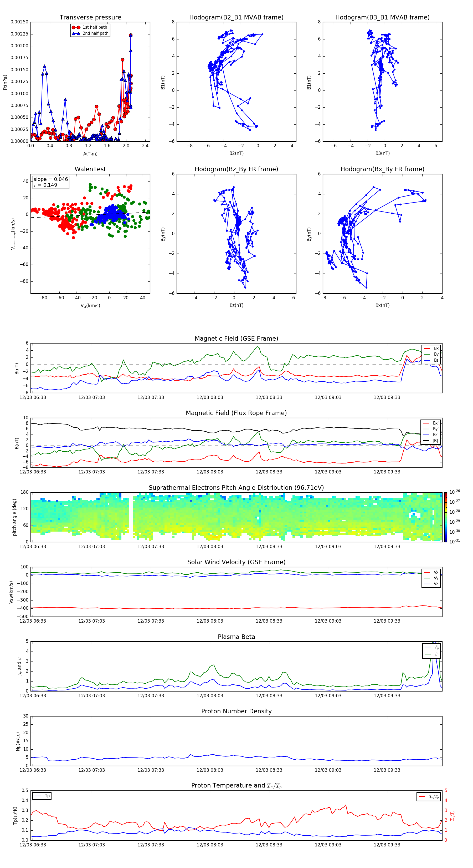This screenshot has width=473, height=868.
Task: Select '1st half path' legend entry
Action: pos(90,27)
